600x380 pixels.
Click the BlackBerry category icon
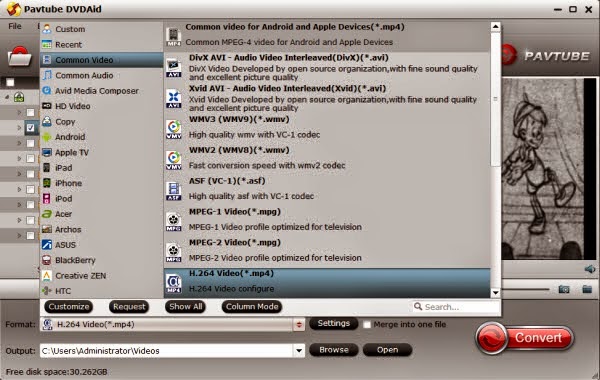[x=47, y=260]
